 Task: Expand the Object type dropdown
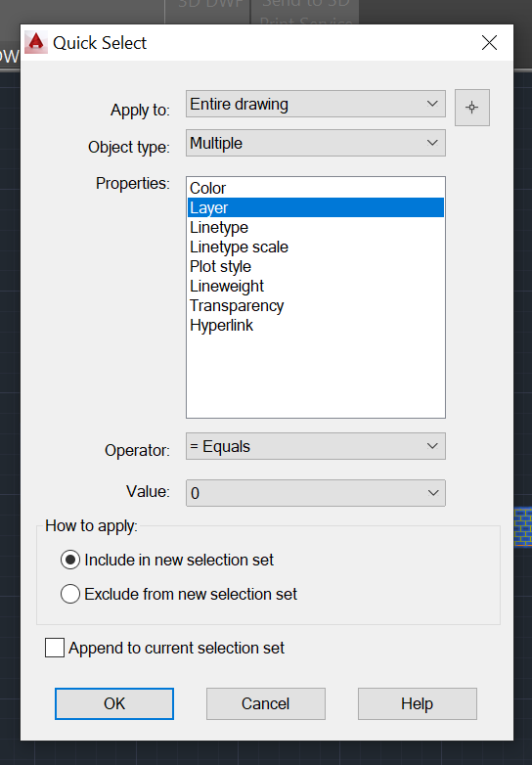[x=316, y=143]
